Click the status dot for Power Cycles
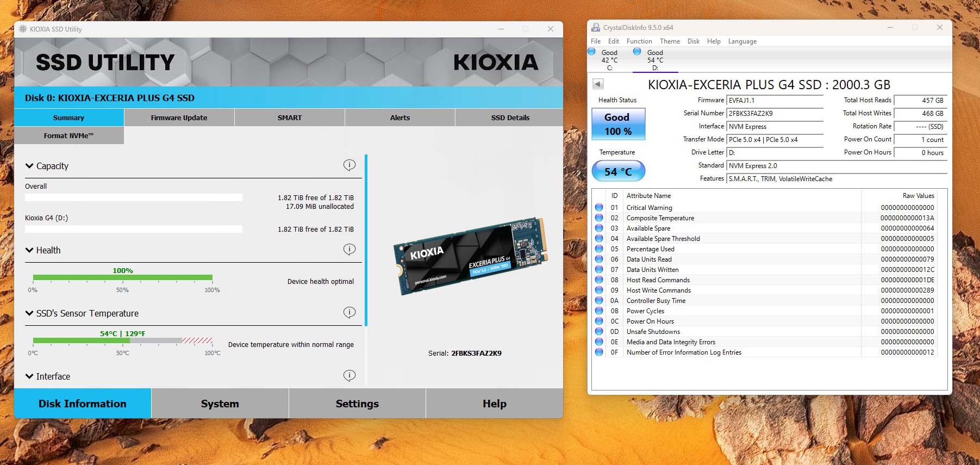The image size is (980, 465). (599, 311)
